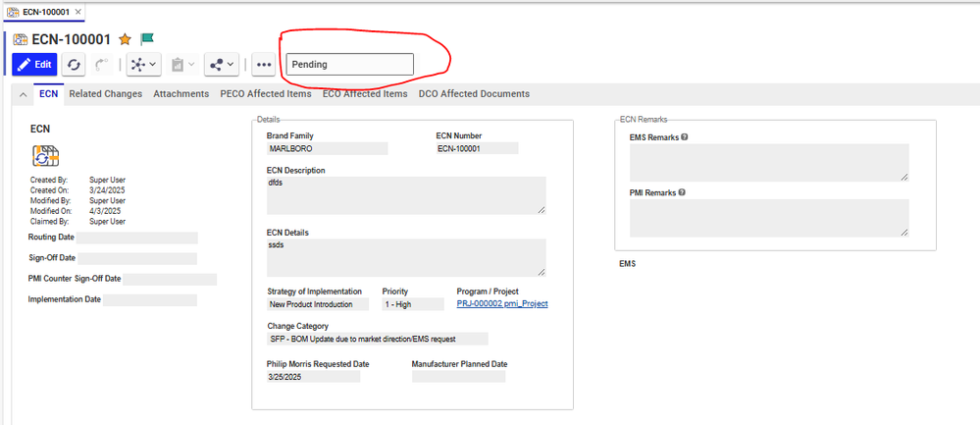Click the Strategy of Implementation field
Screen dimensions: 980x425
point(320,304)
